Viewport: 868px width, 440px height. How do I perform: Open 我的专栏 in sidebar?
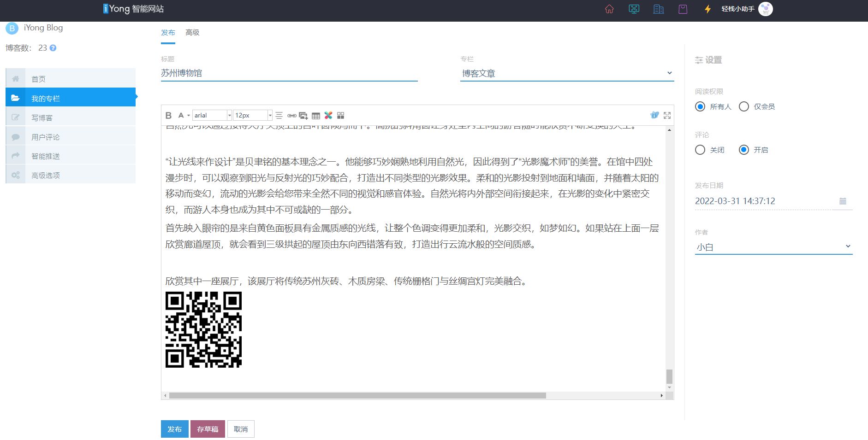click(71, 98)
